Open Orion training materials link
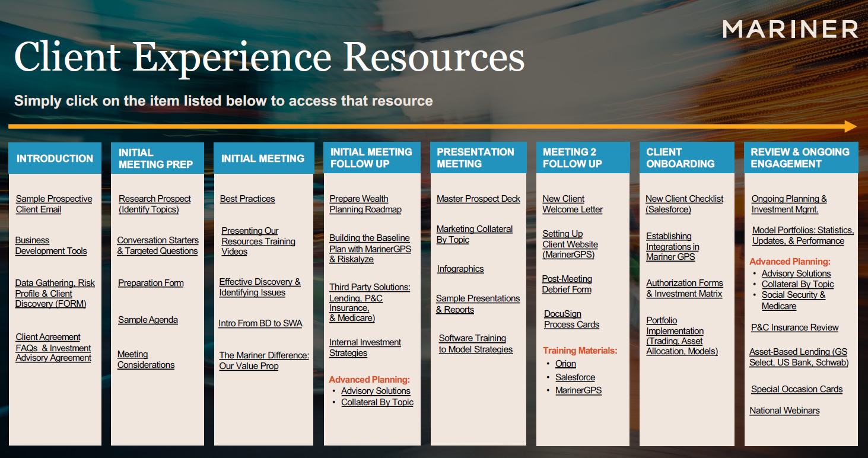 [565, 364]
